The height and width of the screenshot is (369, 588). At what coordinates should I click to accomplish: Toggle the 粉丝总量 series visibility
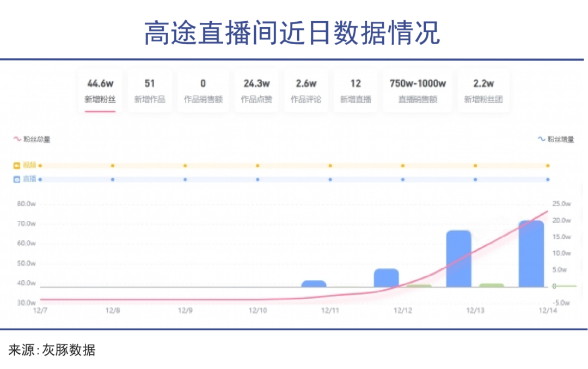click(x=27, y=139)
